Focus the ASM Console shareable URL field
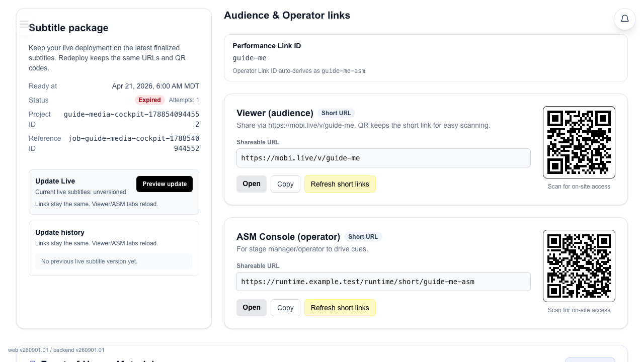 click(x=383, y=282)
